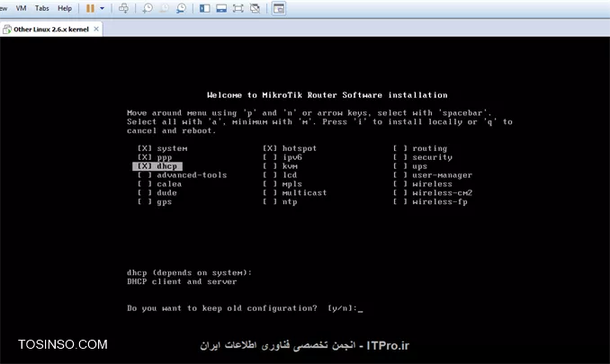Open the VM menu

coord(21,8)
